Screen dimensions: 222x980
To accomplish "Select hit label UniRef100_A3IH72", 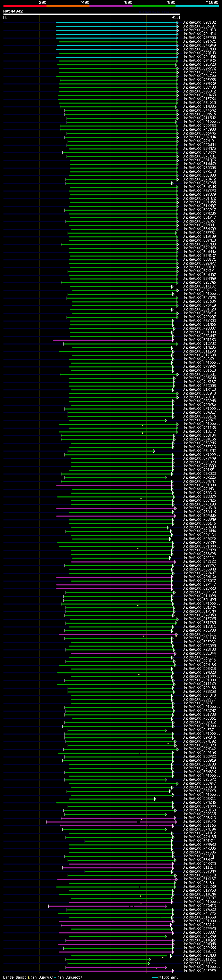I will tap(199, 198).
